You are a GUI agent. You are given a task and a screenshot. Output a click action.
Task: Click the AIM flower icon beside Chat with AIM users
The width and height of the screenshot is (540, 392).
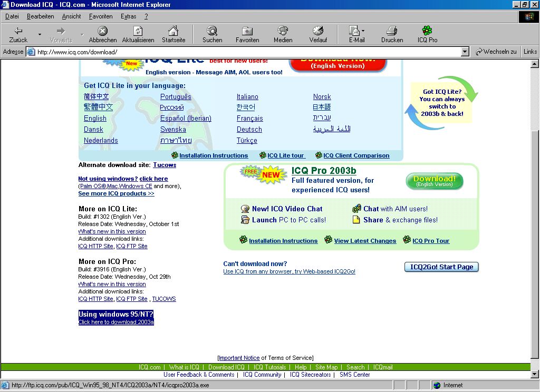pos(356,208)
